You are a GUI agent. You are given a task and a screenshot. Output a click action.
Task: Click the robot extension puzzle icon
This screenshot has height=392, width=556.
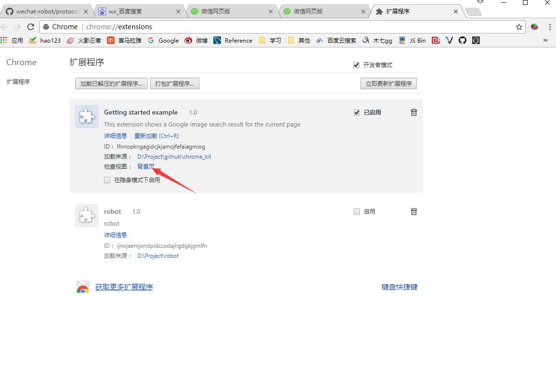click(87, 216)
